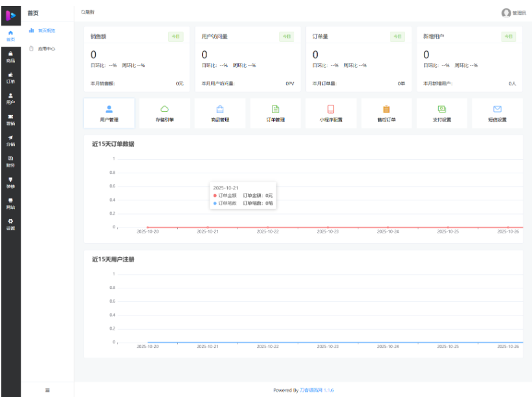Collapse the submenu with the bottom toggle icon
This screenshot has height=397, width=532.
tap(47, 391)
